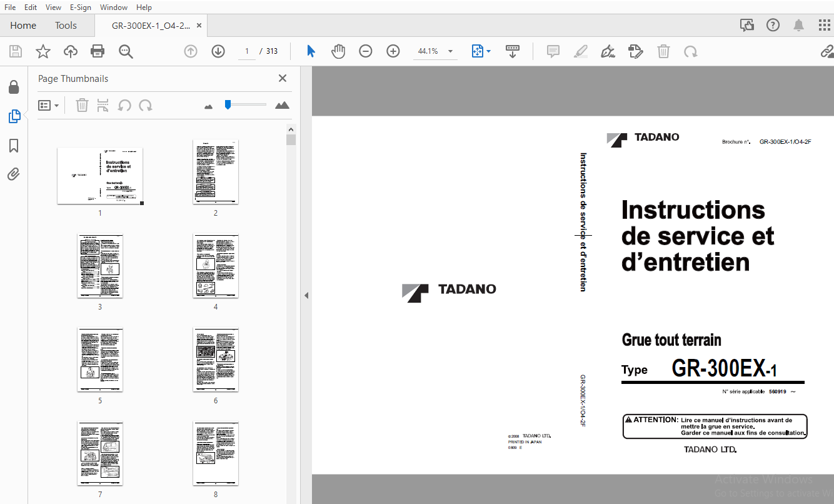Close the Page Thumbnails panel
The width and height of the screenshot is (834, 504).
click(283, 78)
